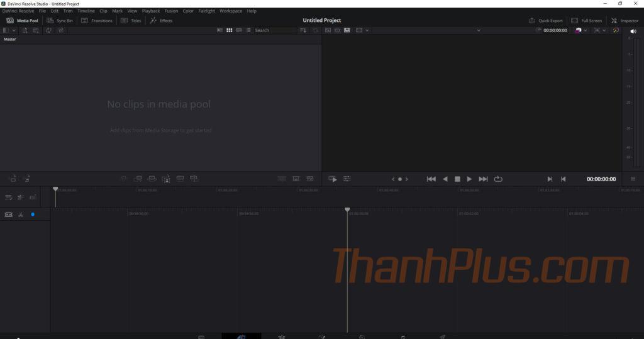
Task: Mute audio with the speaker icon
Action: point(633,31)
